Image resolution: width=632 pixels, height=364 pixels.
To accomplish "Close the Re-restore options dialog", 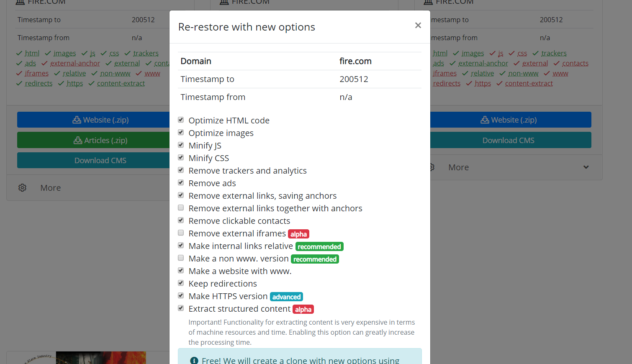I will point(418,26).
